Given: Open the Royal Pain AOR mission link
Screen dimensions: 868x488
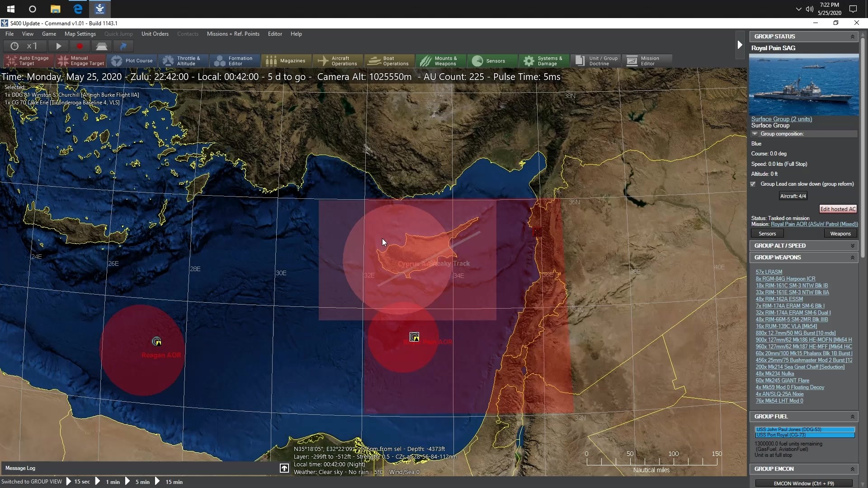Looking at the screenshot, I should (814, 224).
